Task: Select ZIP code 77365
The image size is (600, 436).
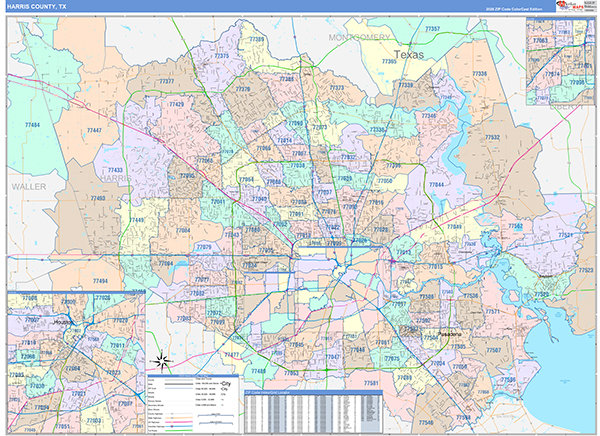Action: (389, 61)
